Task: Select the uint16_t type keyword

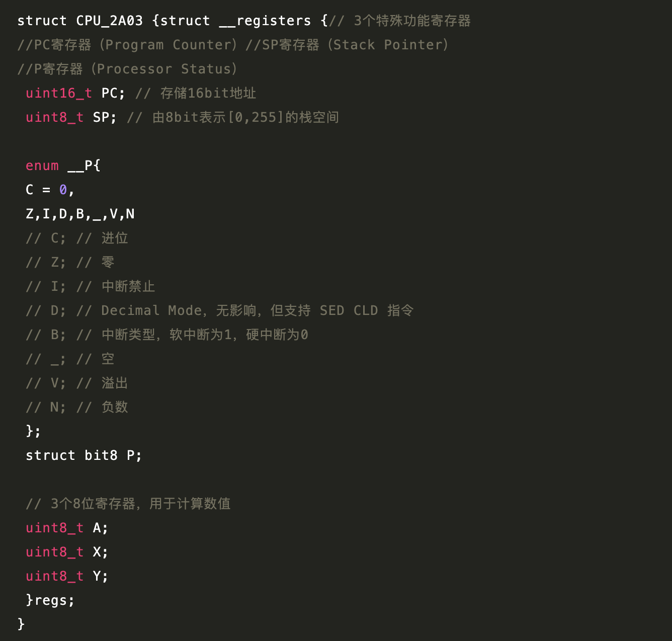Action: 59,93
